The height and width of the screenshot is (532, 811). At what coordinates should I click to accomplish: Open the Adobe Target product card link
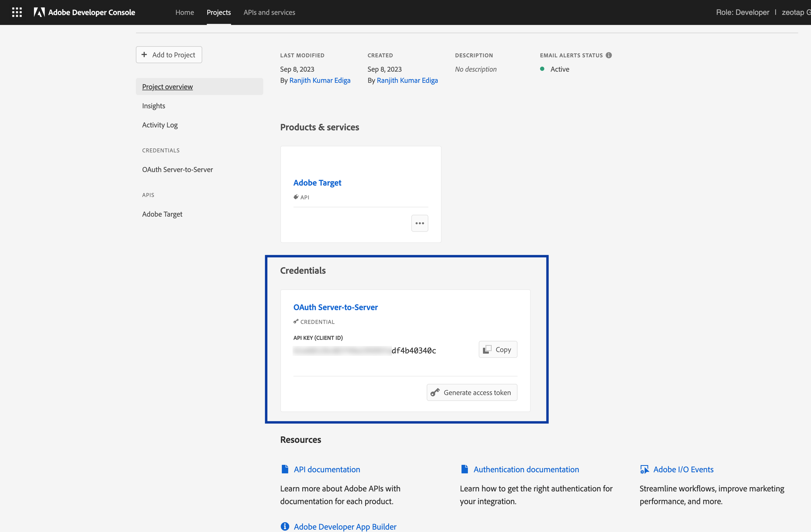[x=317, y=183]
